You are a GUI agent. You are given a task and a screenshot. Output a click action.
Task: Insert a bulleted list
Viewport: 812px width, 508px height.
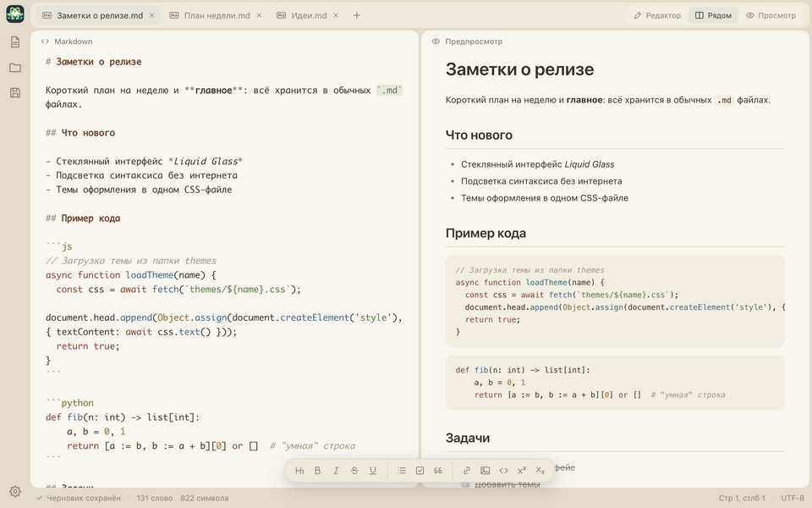click(x=401, y=470)
